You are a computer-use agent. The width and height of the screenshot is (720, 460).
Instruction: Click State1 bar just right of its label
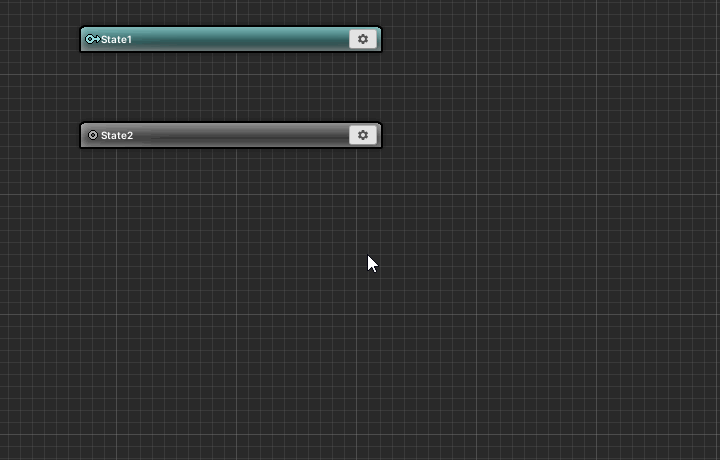click(150, 39)
